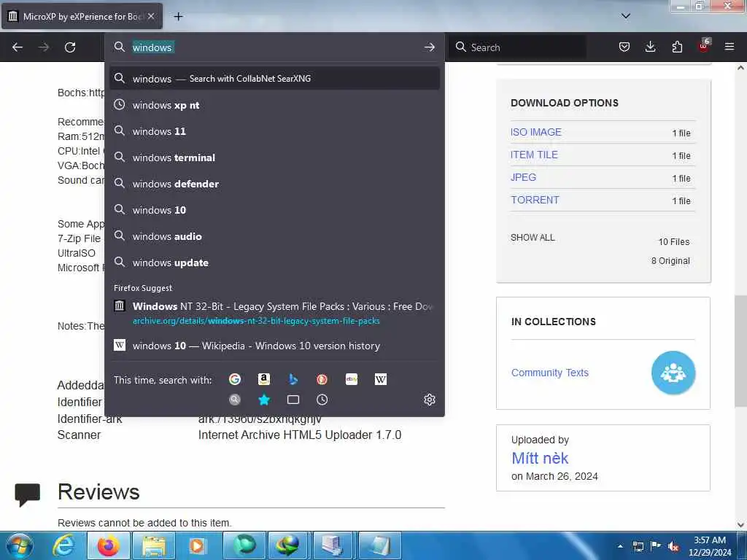Open Pocket save icon in toolbar
This screenshot has width=747, height=560.
624,47
